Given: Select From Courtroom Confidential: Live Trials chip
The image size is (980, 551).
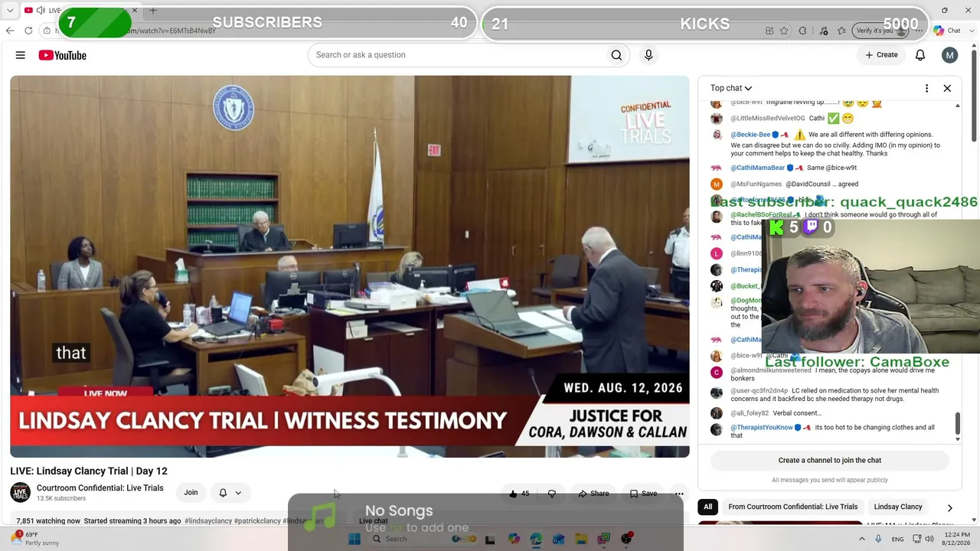Looking at the screenshot, I should point(792,507).
